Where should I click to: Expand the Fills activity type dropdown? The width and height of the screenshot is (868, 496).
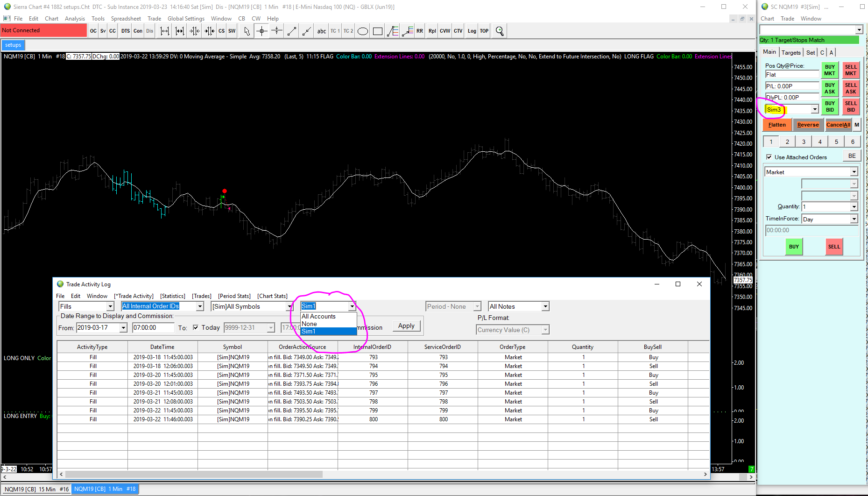click(x=110, y=307)
